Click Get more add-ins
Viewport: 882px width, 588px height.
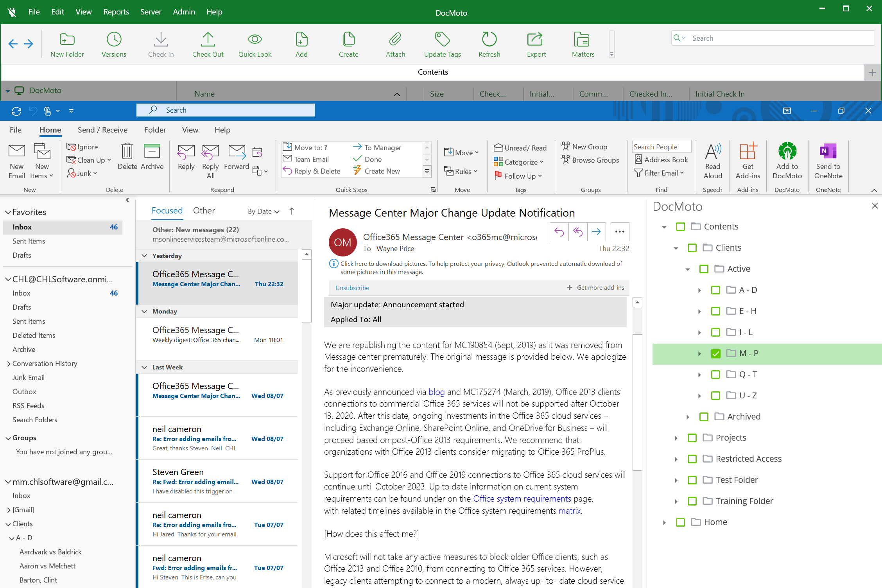coord(595,288)
